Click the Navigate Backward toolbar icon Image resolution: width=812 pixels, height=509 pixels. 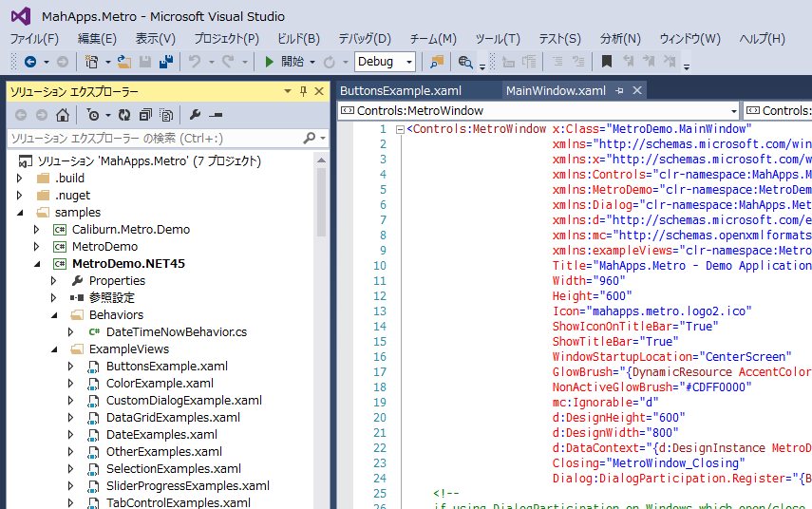coord(30,62)
